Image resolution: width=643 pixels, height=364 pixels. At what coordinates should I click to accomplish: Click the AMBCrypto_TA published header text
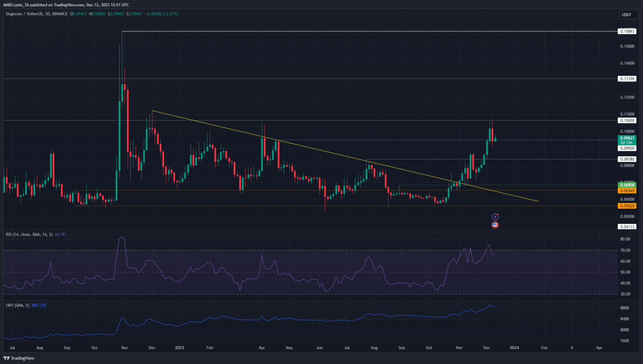66,5
